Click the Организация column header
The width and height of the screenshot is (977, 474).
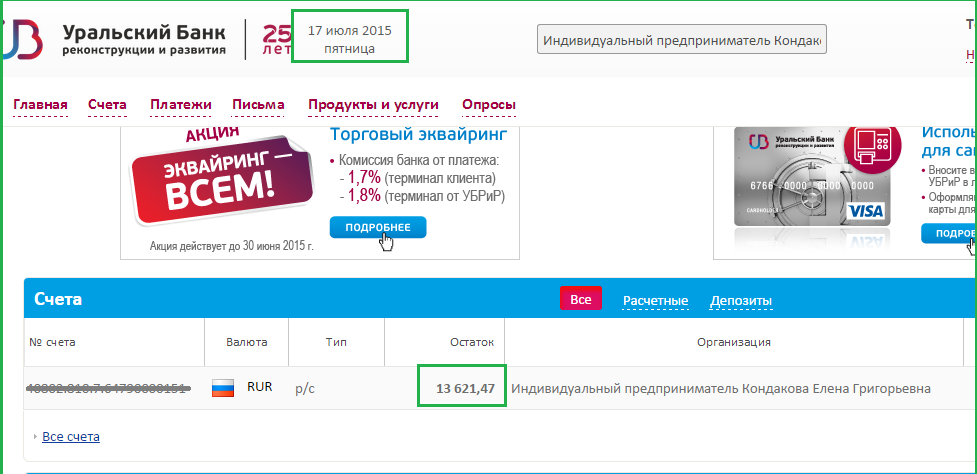pyautogui.click(x=734, y=342)
